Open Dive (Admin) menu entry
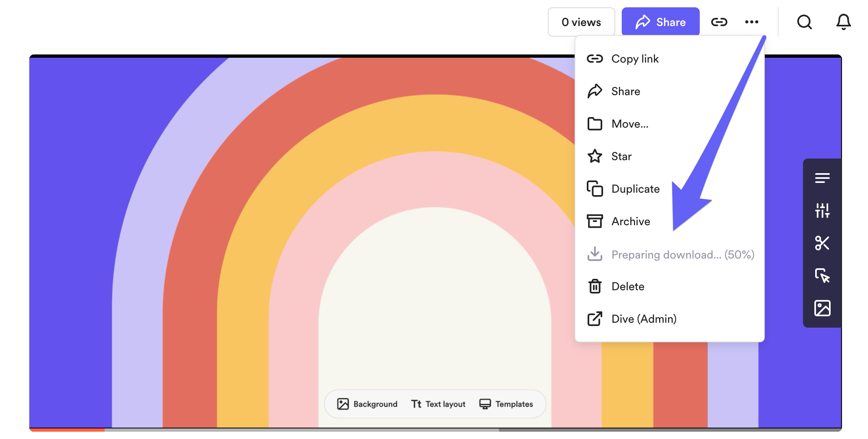 (x=670, y=319)
